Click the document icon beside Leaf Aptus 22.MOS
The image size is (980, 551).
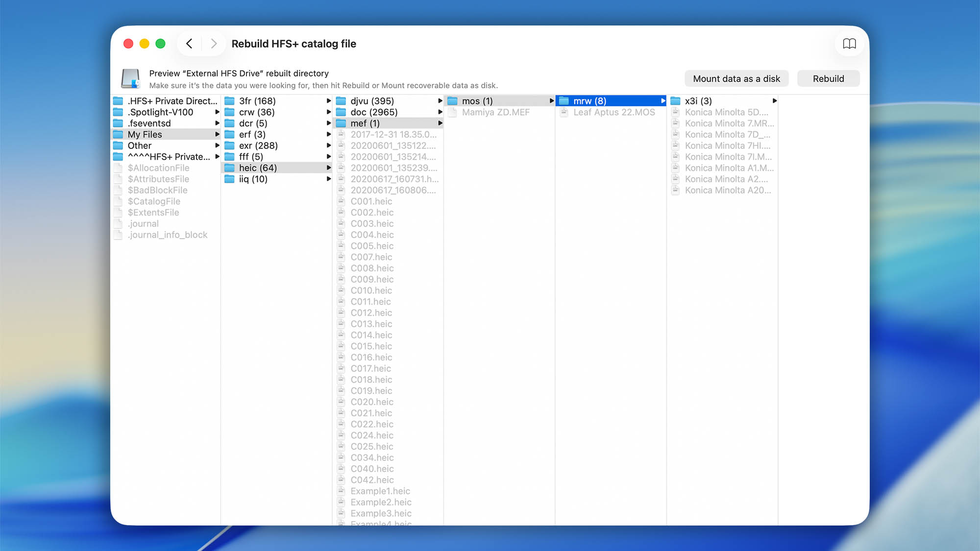click(x=563, y=112)
